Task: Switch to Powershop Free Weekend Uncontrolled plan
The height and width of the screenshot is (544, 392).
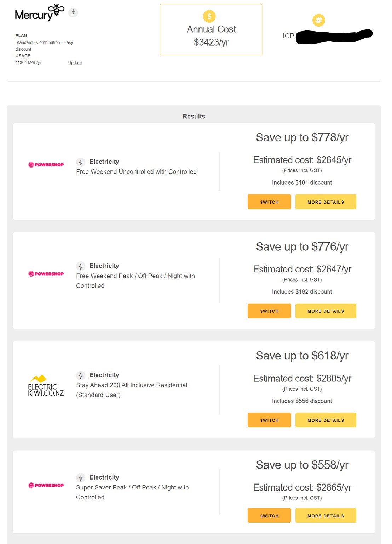Action: pyautogui.click(x=269, y=202)
